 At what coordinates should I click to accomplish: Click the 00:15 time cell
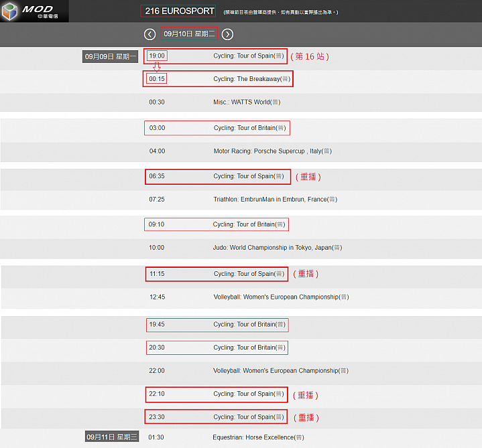tap(157, 79)
